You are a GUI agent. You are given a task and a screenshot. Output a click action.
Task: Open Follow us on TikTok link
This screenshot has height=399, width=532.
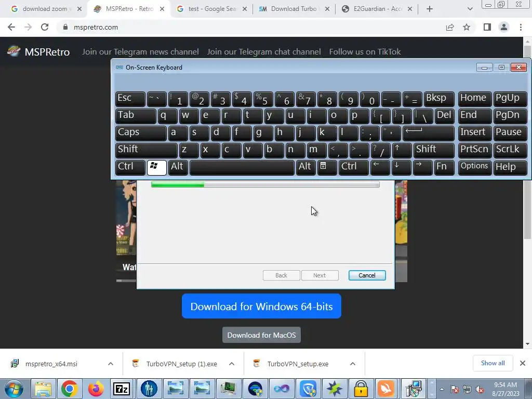click(365, 52)
